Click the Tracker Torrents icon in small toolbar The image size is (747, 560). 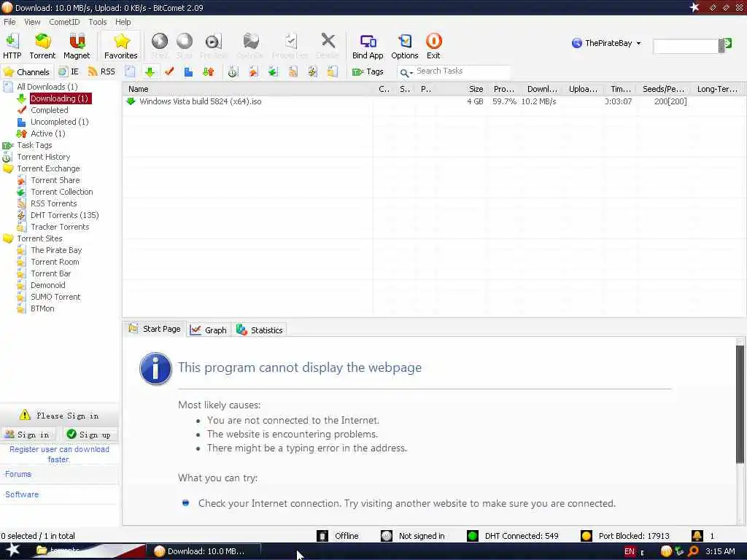332,72
